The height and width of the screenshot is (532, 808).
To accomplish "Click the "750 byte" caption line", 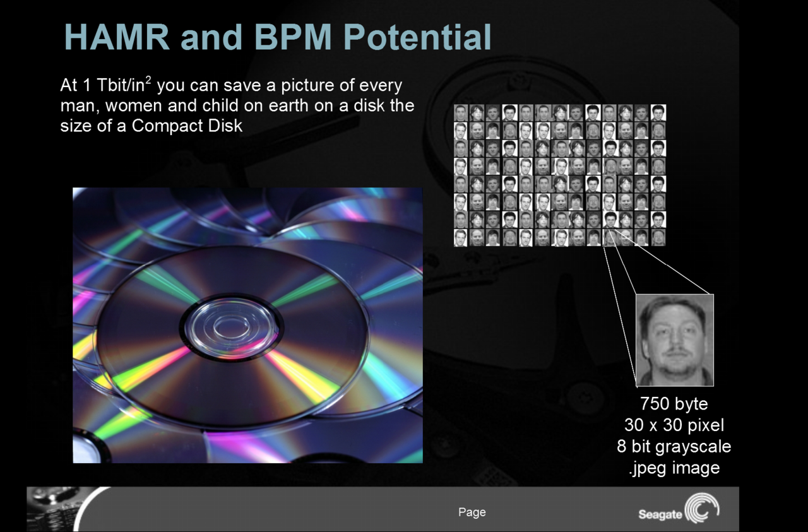I will (674, 404).
